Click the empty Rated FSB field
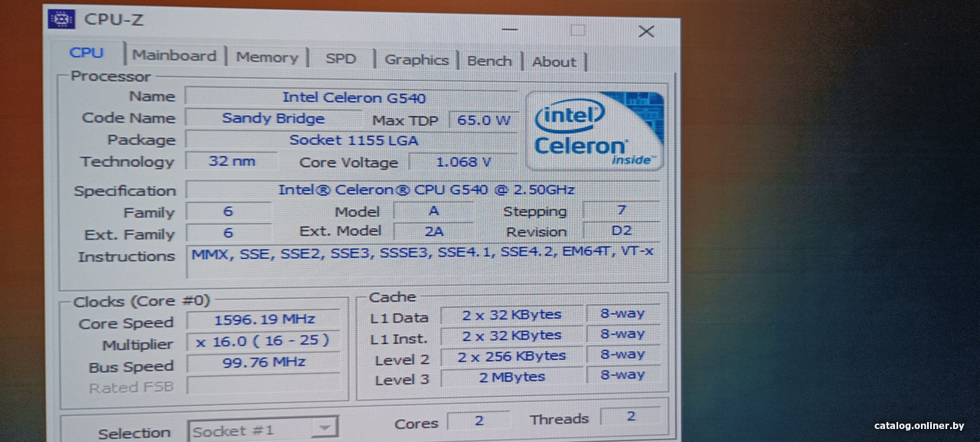Viewport: 980px width, 442px height. (264, 384)
